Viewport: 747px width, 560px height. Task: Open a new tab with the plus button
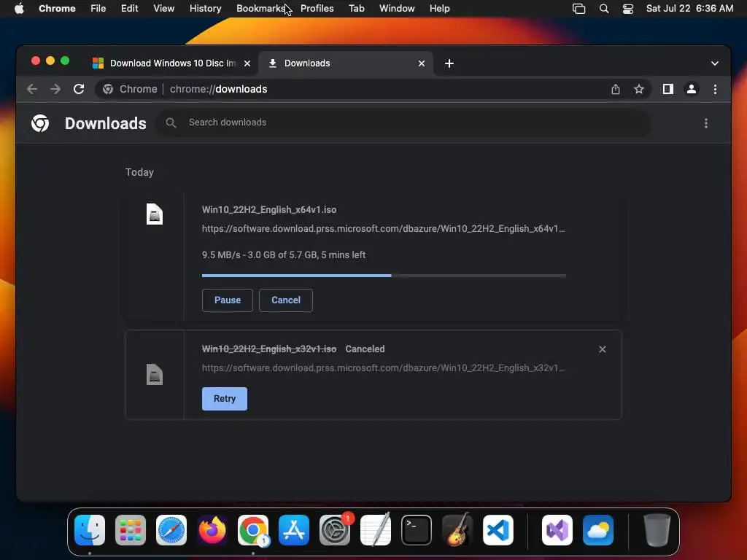(449, 63)
